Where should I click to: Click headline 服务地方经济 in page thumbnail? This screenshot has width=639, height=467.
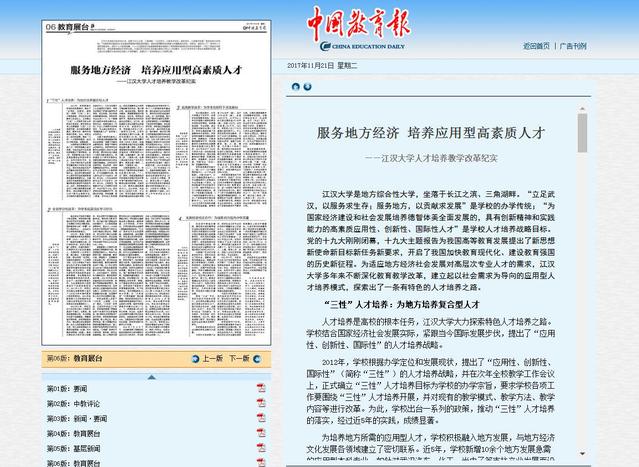[x=156, y=70]
